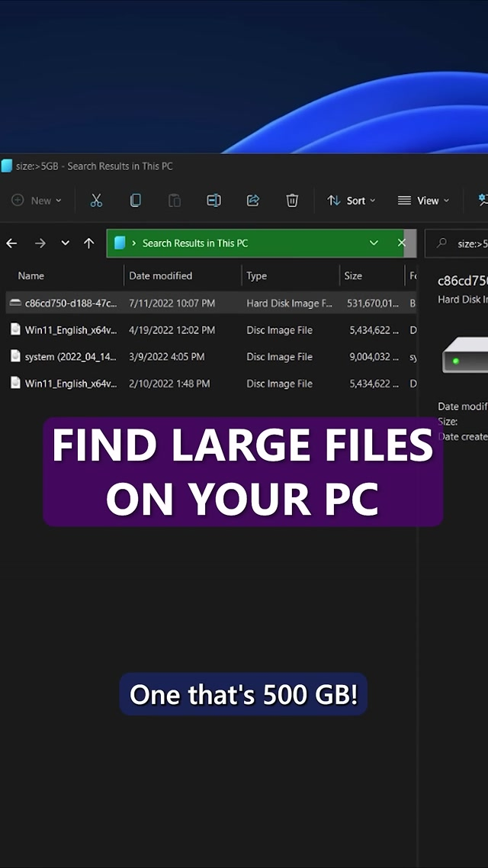
Task: Navigate up one folder level
Action: click(x=89, y=243)
